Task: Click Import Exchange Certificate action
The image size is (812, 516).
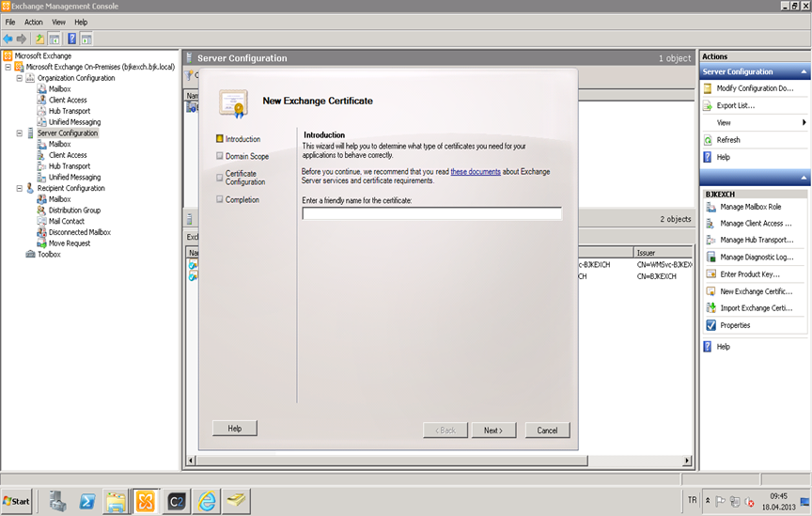Action: point(756,308)
